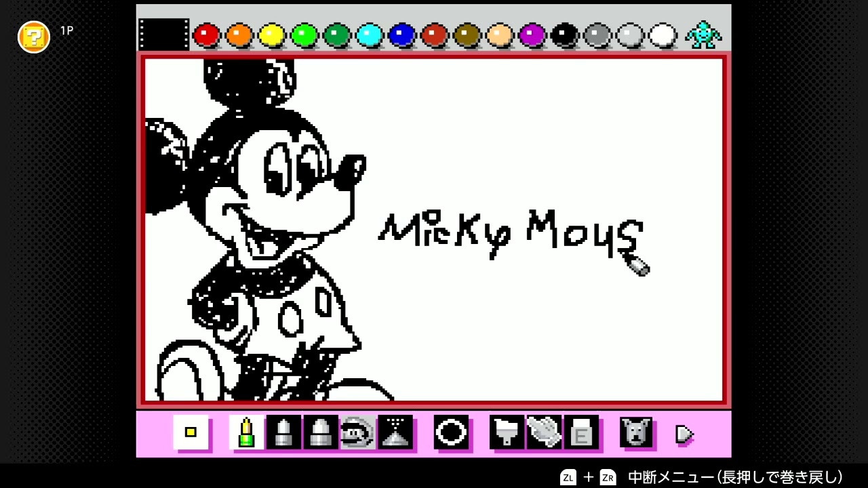
Task: Select the circle shape tool
Action: coord(451,432)
